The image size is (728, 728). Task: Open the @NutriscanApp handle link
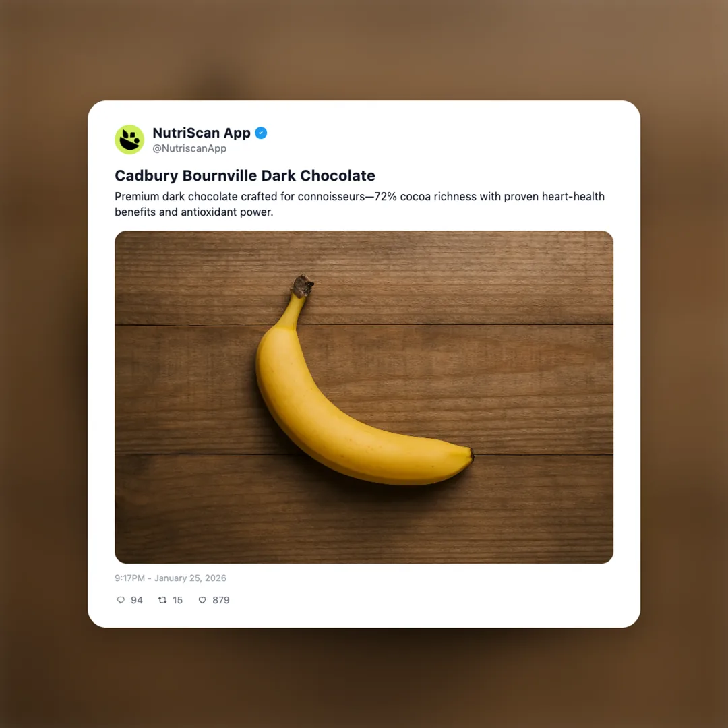[x=189, y=148]
